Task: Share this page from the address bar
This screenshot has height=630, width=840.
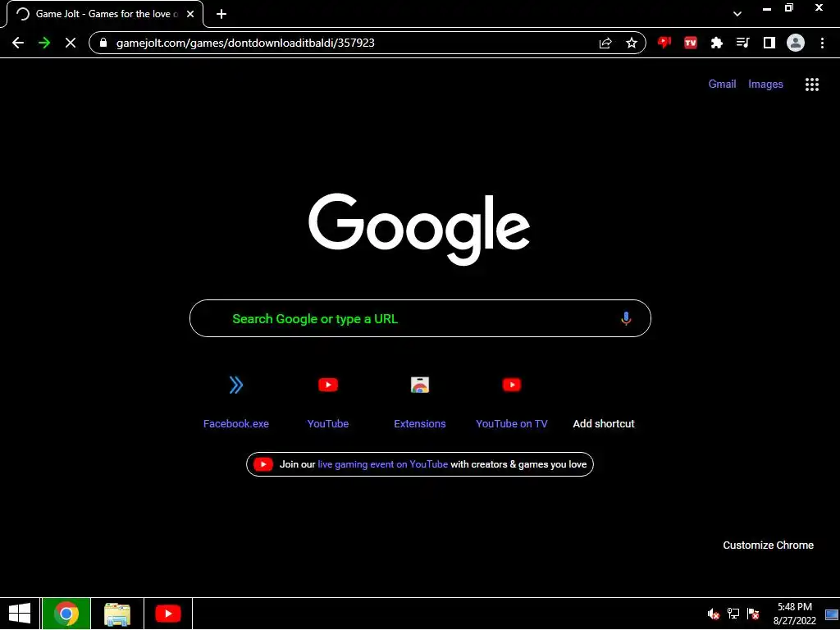Action: pos(605,43)
